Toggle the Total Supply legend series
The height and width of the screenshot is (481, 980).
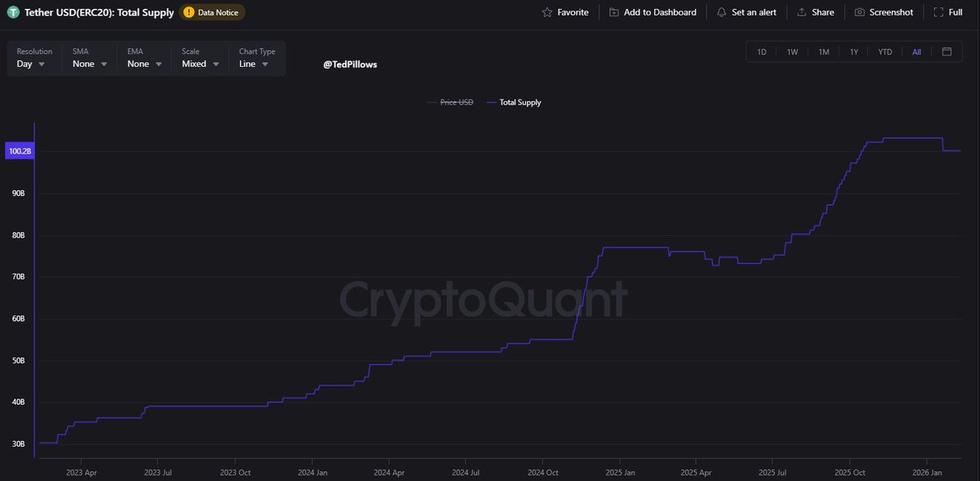tap(514, 102)
